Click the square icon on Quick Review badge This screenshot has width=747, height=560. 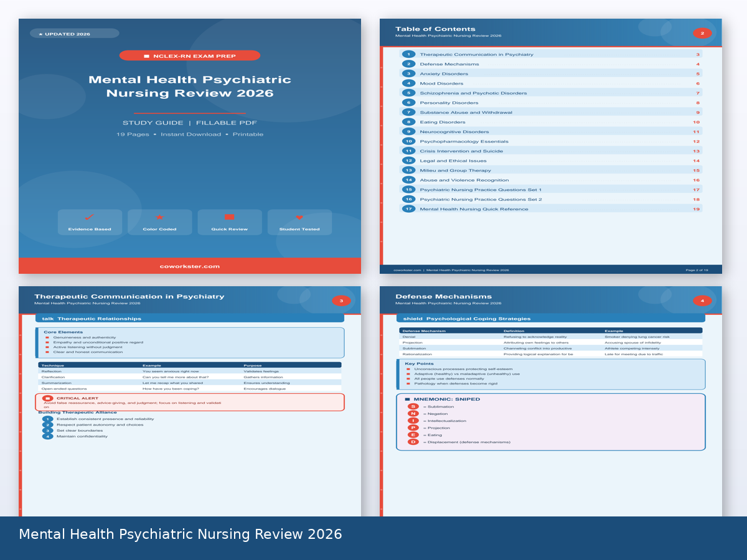tap(230, 218)
